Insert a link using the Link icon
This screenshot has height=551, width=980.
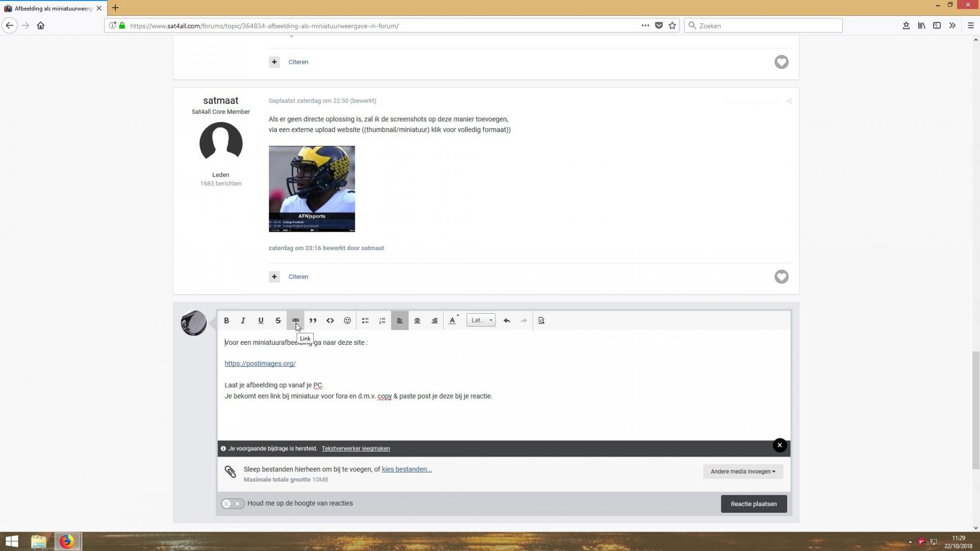point(296,320)
